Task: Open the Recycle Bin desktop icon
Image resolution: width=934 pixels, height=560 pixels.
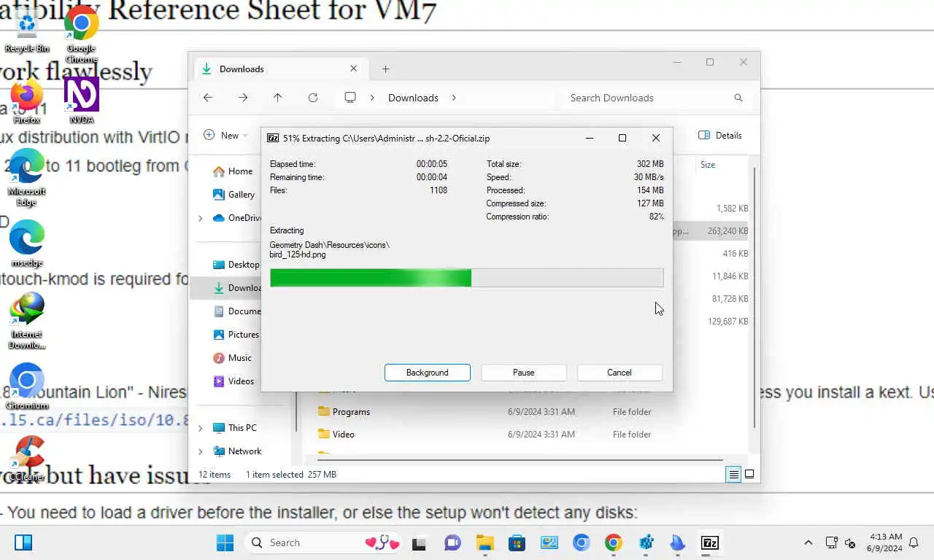Action: pyautogui.click(x=27, y=32)
